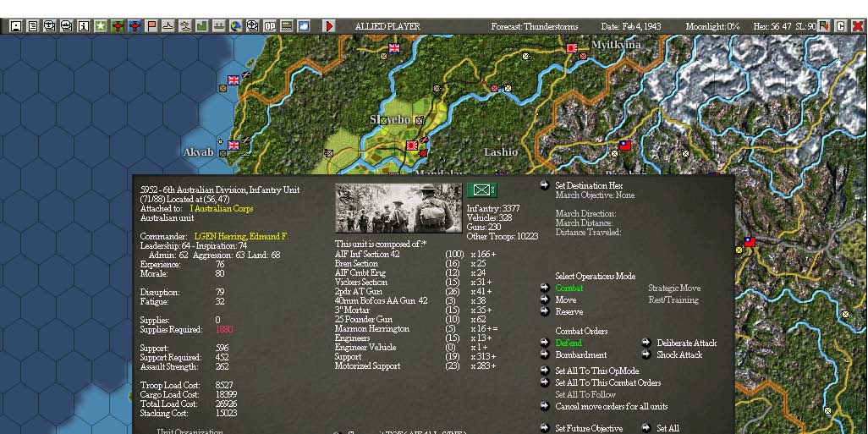This screenshot has height=434, width=868.
Task: Click the Shwebo city label
Action: [390, 119]
